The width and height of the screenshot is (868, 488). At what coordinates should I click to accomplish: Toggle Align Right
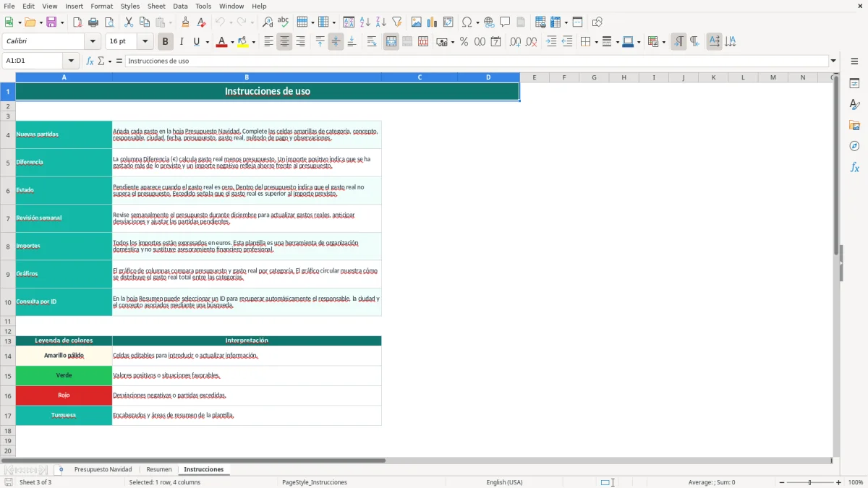(300, 42)
